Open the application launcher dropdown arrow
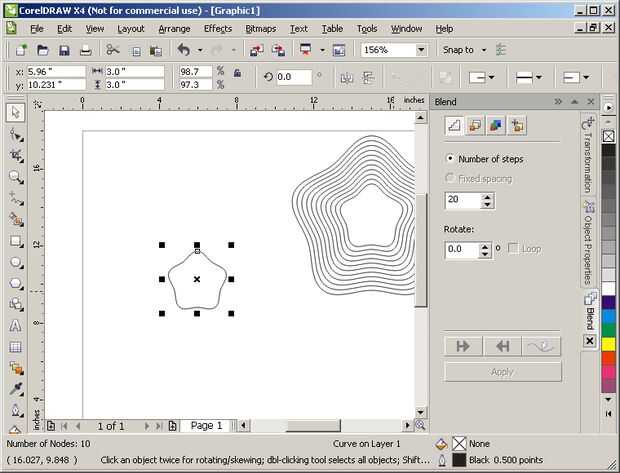The width and height of the screenshot is (620, 473). tap(322, 50)
